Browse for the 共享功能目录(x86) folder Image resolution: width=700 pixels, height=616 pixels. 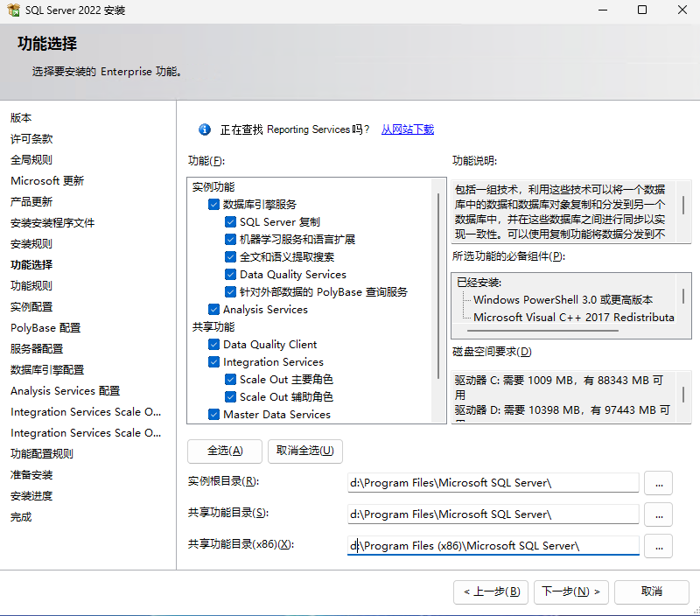click(659, 546)
